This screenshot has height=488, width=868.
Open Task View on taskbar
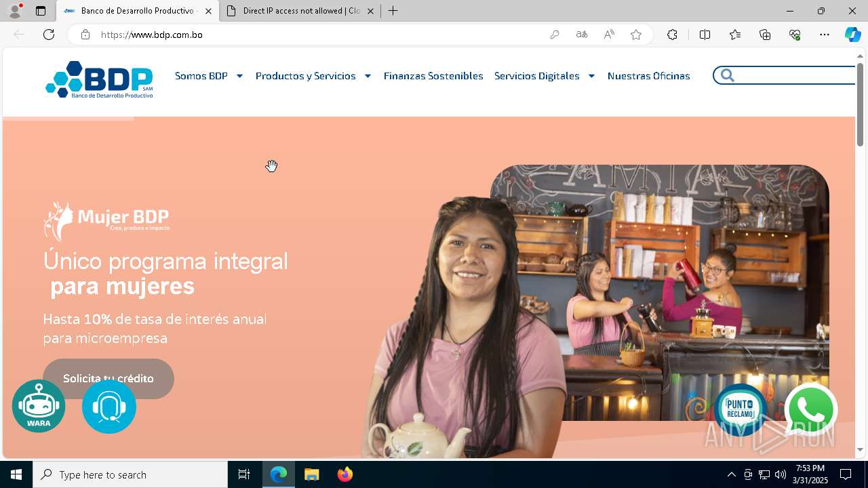click(x=244, y=474)
